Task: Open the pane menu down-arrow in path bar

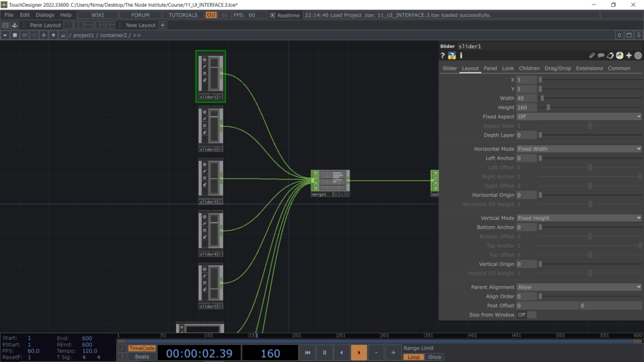Action: pyautogui.click(x=5, y=35)
